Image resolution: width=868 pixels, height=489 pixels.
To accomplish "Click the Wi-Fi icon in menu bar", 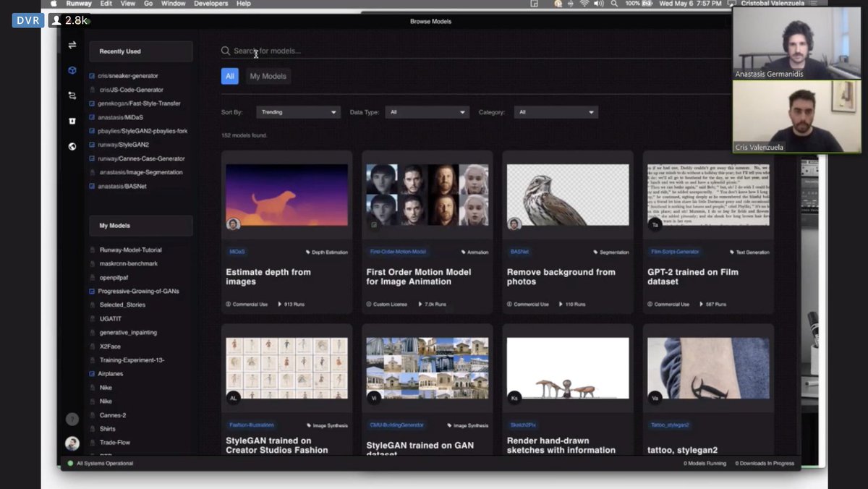I will [584, 4].
